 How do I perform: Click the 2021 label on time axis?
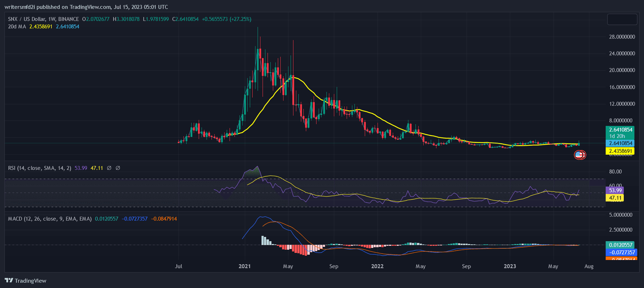point(244,266)
